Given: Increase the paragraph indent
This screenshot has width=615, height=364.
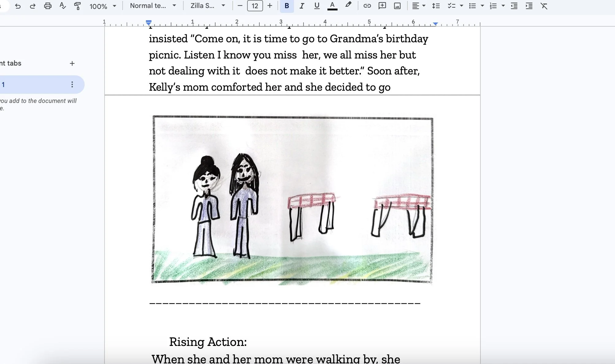Looking at the screenshot, I should click(x=529, y=6).
